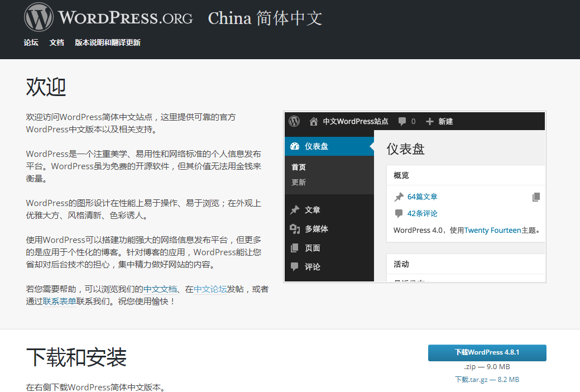
Task: Click the pushpin icon beside 文章 in sidebar
Action: 295,210
